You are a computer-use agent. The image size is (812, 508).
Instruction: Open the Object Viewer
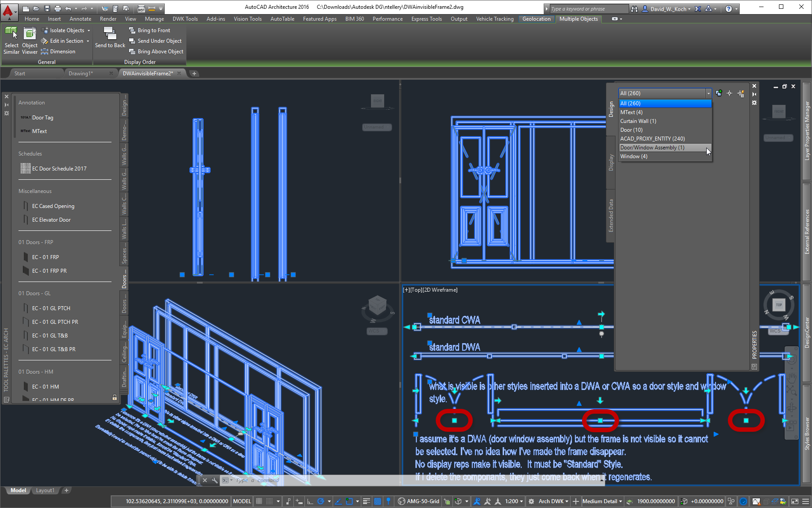tap(29, 40)
